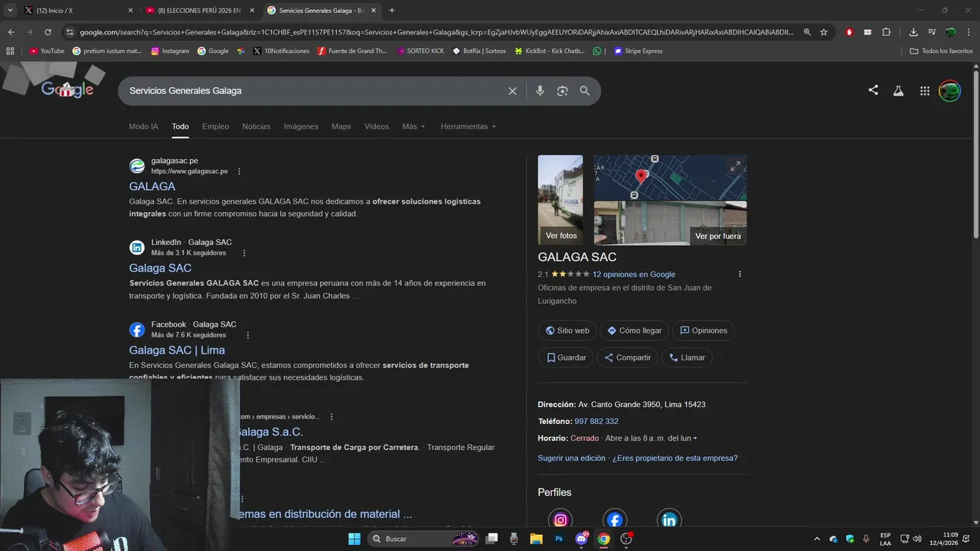Open Chrome downloads
This screenshot has width=980, height=551.
(913, 32)
